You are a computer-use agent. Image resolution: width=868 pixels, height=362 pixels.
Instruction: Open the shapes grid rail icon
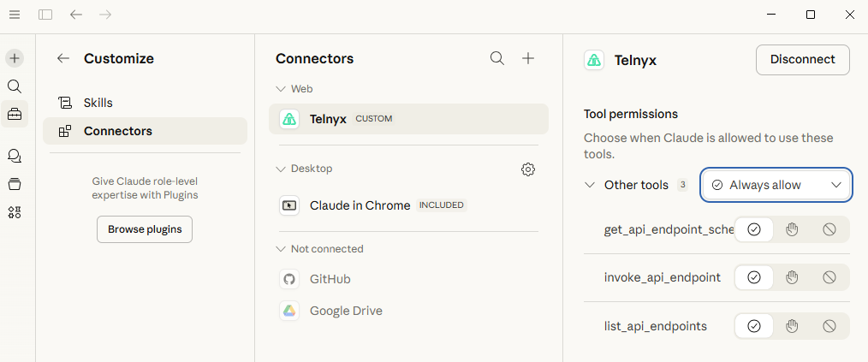coord(15,212)
